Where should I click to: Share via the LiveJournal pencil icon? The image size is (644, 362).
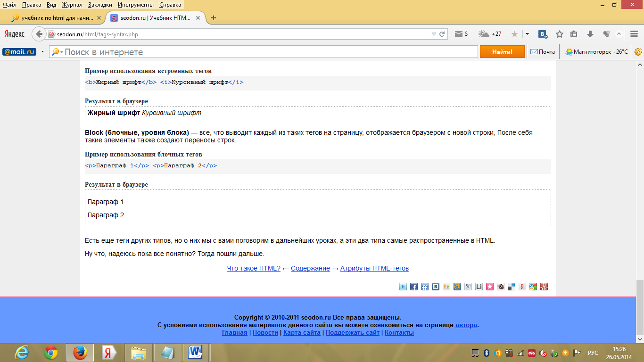468,287
